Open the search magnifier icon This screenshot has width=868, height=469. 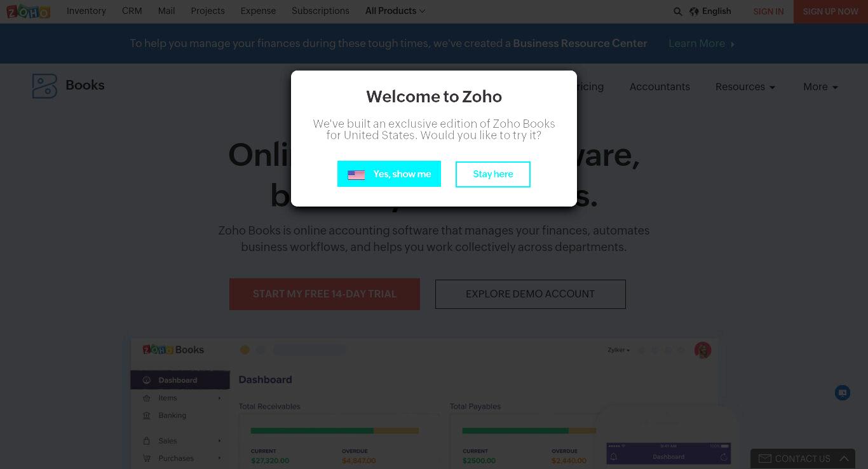coord(677,11)
